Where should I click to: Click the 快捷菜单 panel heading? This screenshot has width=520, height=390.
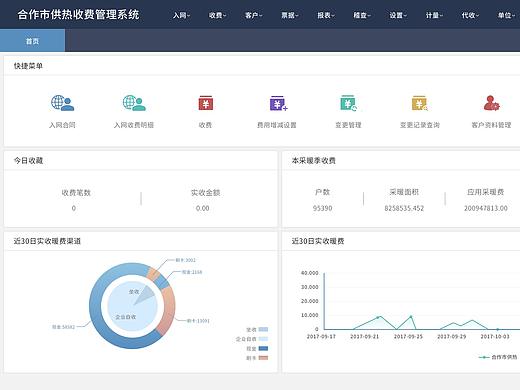(28, 66)
